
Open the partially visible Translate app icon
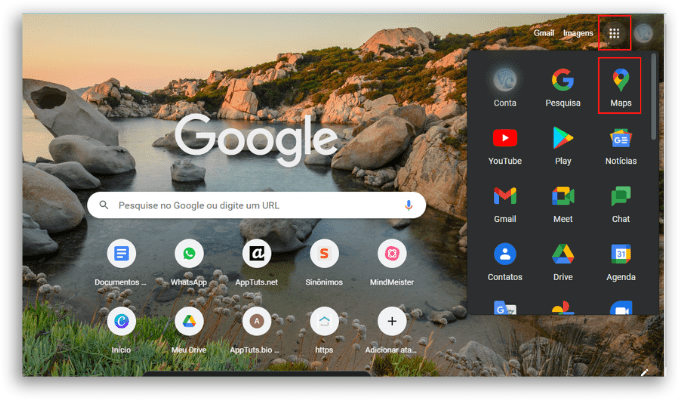coord(505,308)
